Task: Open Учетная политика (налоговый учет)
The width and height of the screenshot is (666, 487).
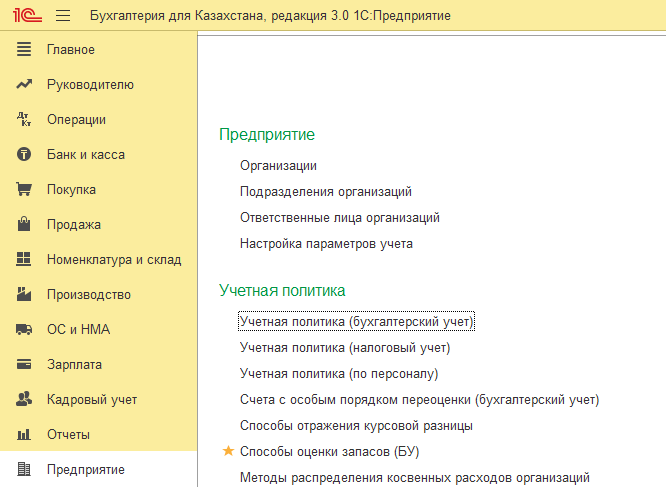Action: (x=345, y=348)
